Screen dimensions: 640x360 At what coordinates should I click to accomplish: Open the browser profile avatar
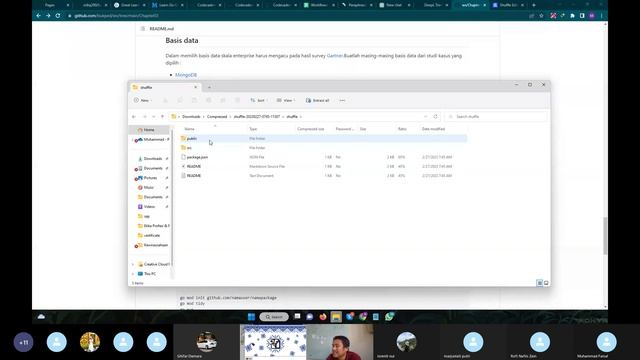pos(592,16)
